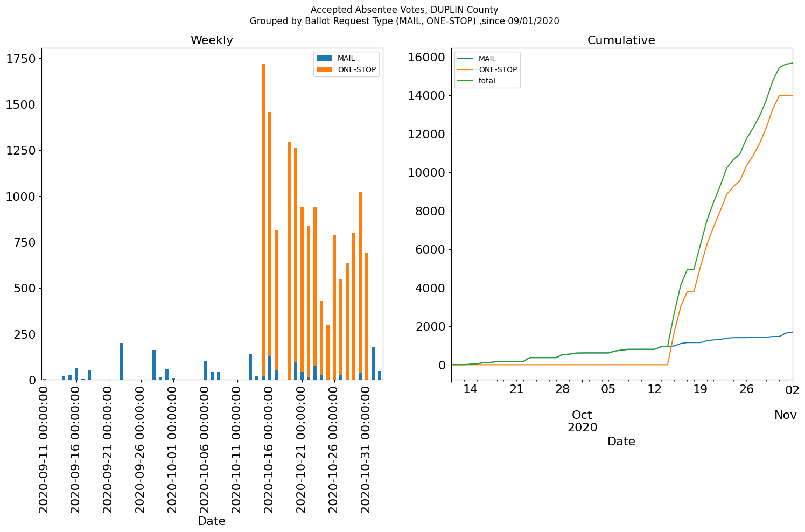Click the "Date" axis label under the Cumulative chart
This screenshot has width=805, height=532.
[621, 442]
